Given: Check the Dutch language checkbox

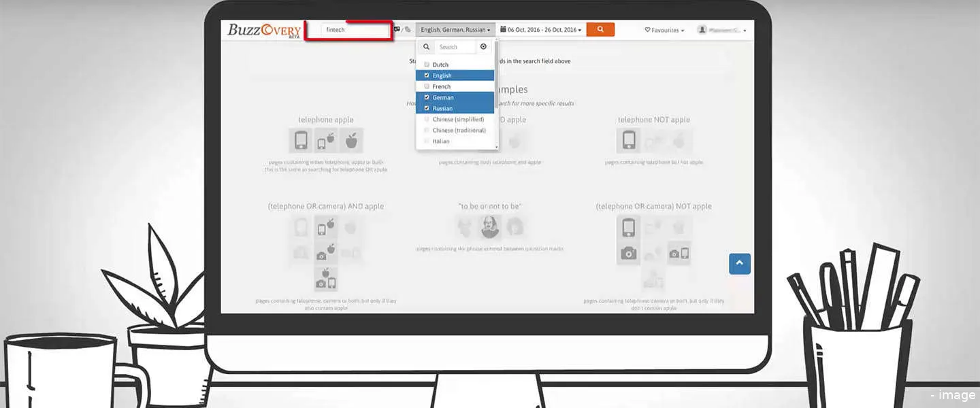Looking at the screenshot, I should click(x=427, y=65).
